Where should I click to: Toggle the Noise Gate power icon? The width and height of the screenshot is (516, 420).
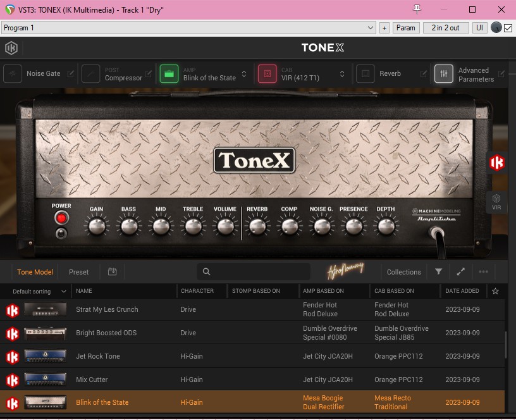(13, 73)
